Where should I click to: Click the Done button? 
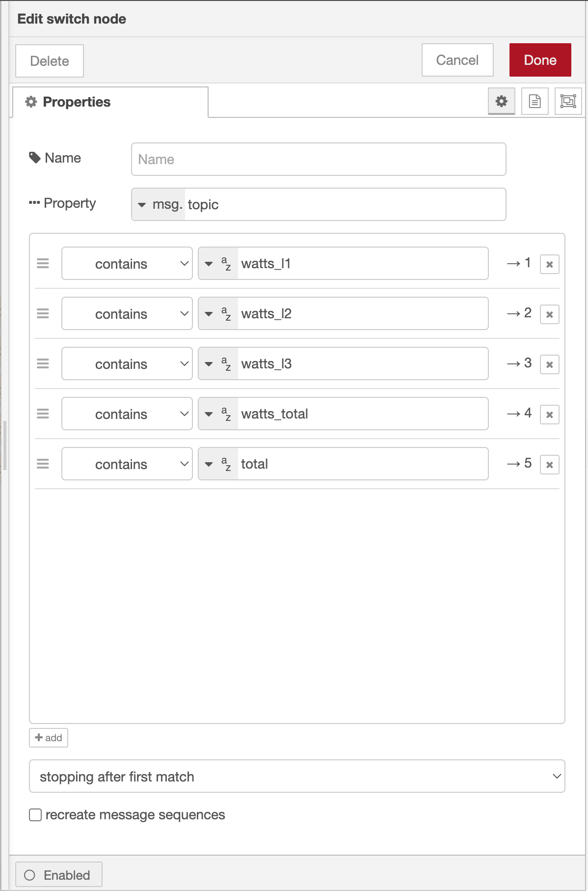(x=540, y=60)
